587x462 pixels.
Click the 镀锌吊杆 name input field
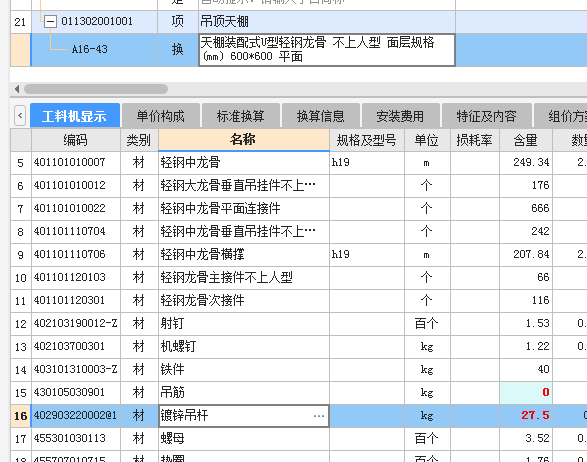point(244,416)
